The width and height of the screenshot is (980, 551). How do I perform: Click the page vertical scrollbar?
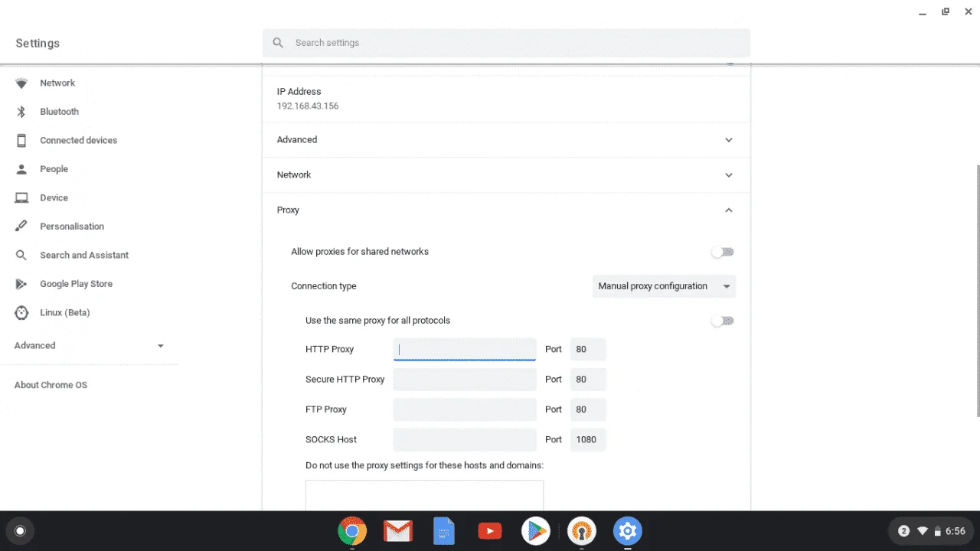pyautogui.click(x=977, y=291)
